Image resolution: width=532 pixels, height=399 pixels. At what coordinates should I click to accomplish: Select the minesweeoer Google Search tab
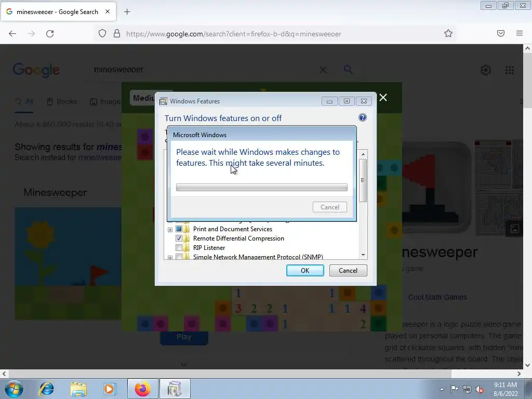point(58,11)
